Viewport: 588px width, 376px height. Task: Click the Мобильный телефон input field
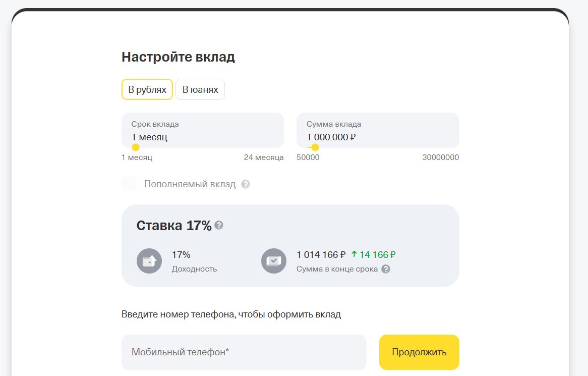click(244, 352)
